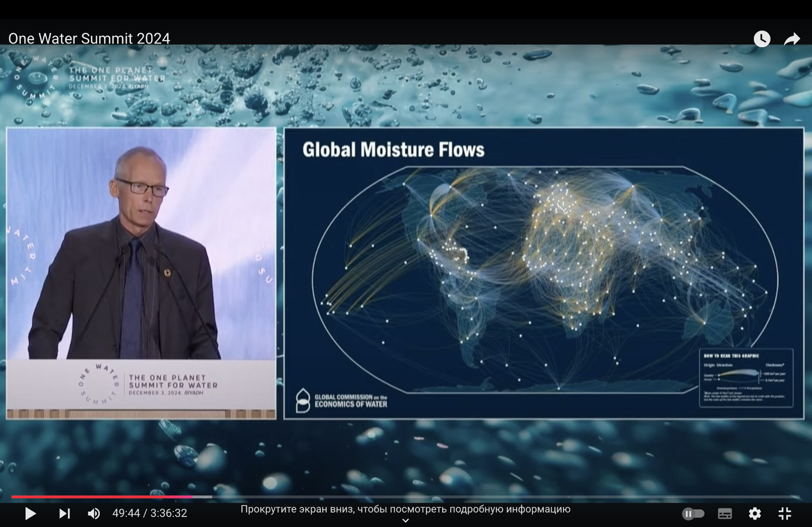
Task: Click the scroll-down details hint text
Action: [405, 509]
